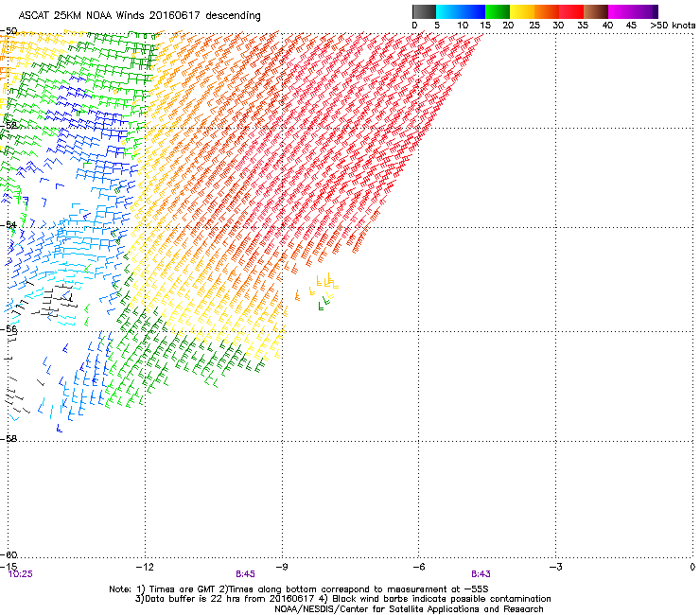Click the isolated green wind barbs east of -9

click(324, 304)
